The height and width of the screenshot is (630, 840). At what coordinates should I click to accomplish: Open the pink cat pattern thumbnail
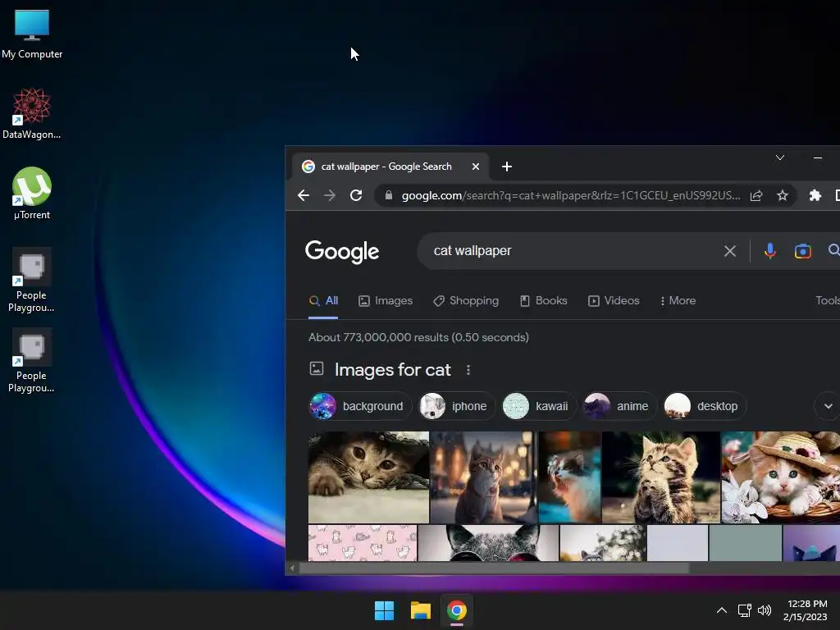tap(363, 543)
